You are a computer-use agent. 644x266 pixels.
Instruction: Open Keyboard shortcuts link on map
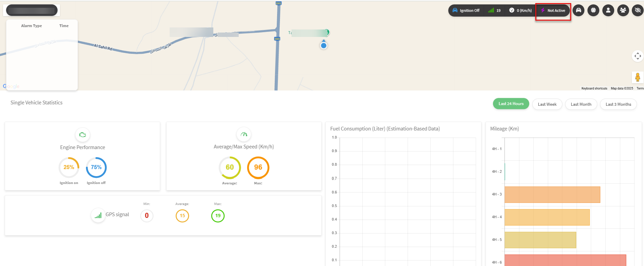[x=594, y=88]
